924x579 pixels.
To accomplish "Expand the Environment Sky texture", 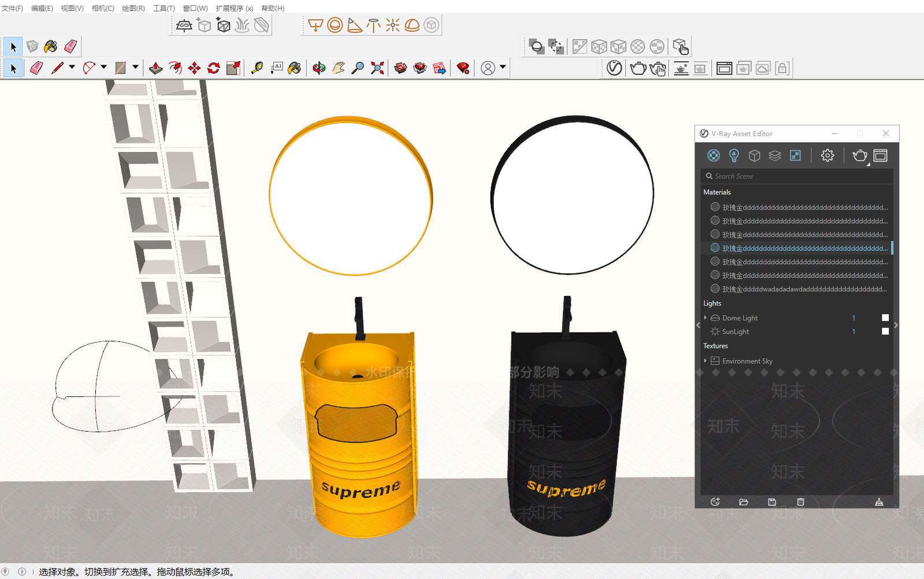I will tap(705, 361).
